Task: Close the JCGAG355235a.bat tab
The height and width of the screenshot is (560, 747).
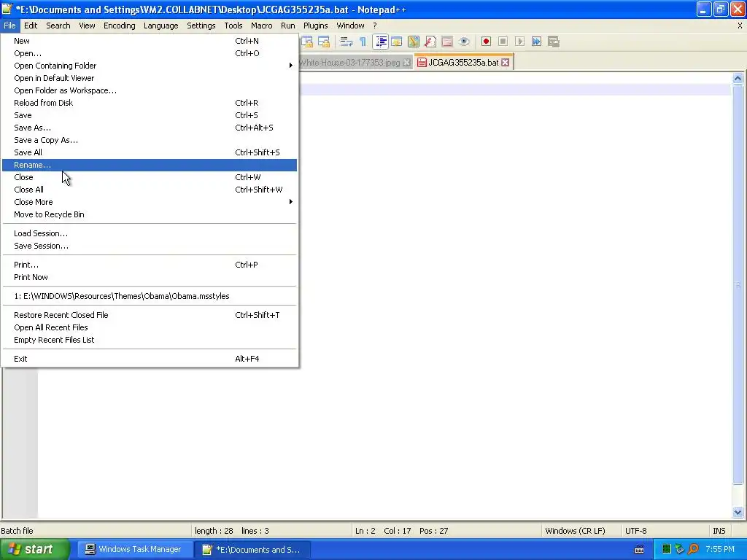Action: point(506,63)
